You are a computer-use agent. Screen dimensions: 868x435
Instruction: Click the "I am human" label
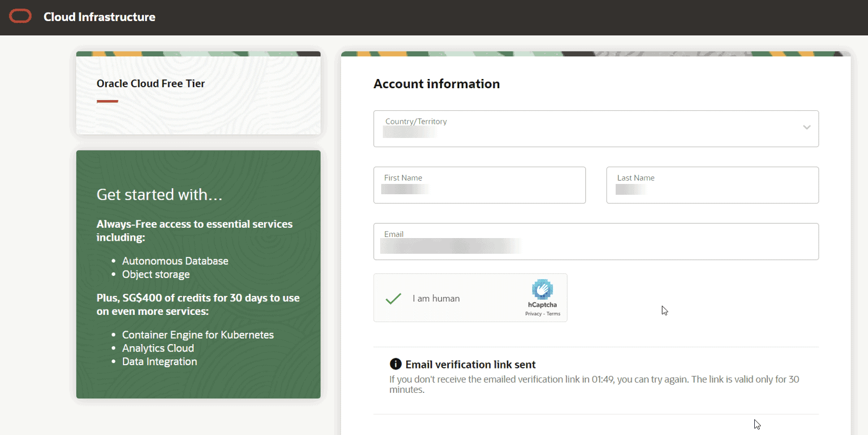tap(436, 299)
